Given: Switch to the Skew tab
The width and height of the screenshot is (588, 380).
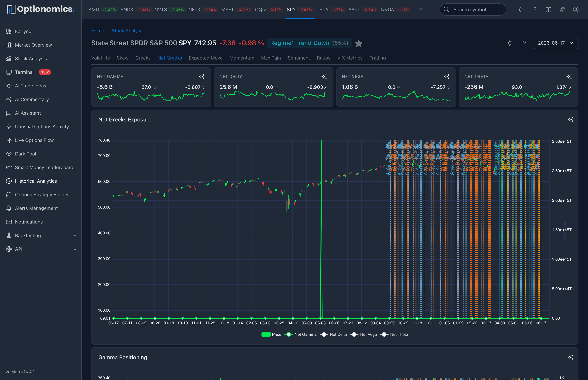Looking at the screenshot, I should click(122, 58).
